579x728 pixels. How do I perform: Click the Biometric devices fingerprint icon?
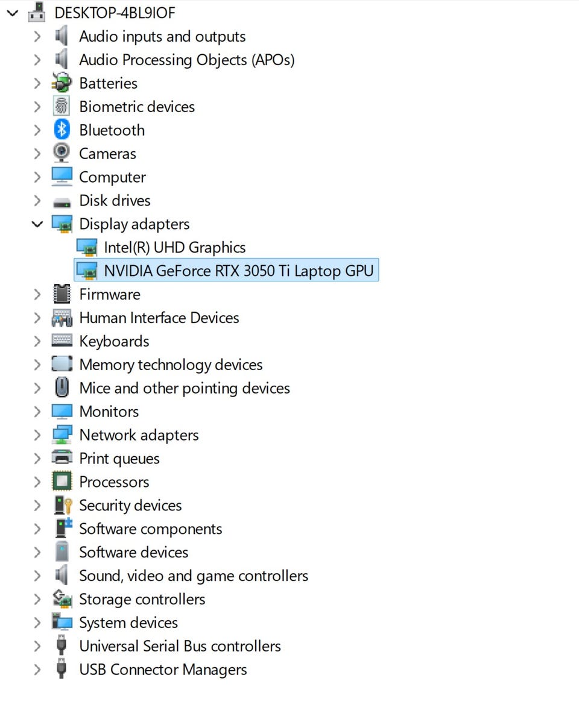point(62,106)
